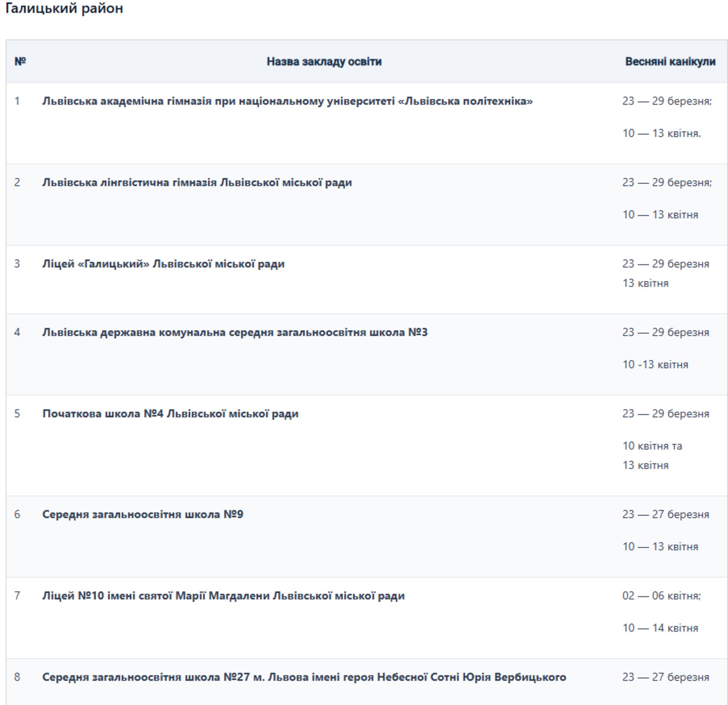Click "10 квітня та" date text
The image size is (728, 705).
tap(652, 446)
